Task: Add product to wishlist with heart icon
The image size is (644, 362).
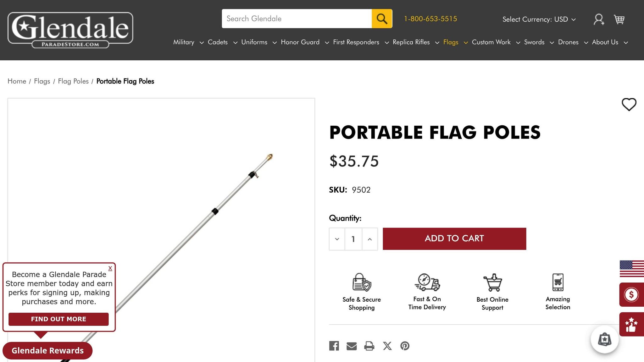Action: (629, 104)
